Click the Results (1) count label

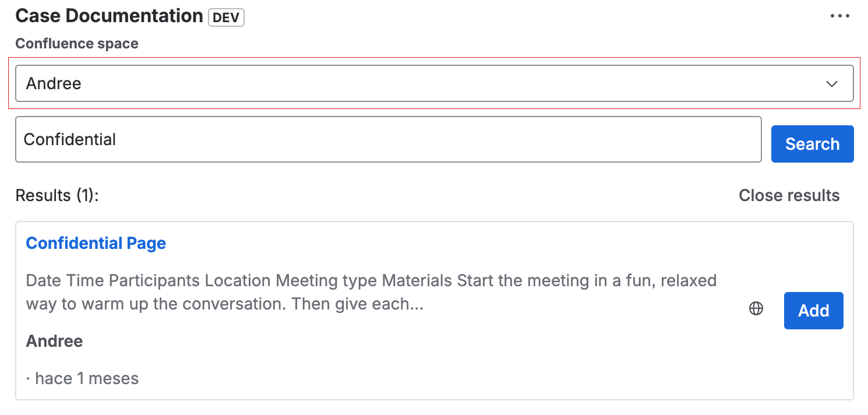pyautogui.click(x=57, y=195)
